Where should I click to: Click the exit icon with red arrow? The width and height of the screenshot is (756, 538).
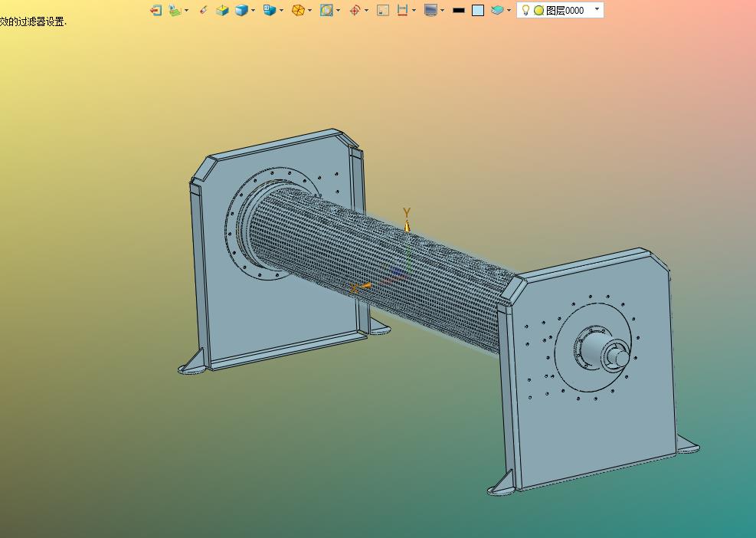coord(155,10)
